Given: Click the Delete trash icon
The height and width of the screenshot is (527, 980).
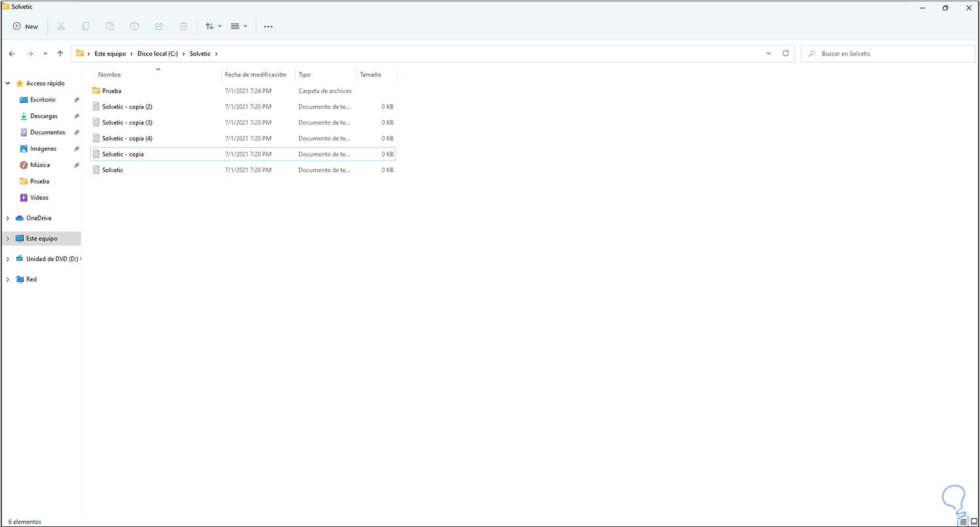Looking at the screenshot, I should point(184,26).
